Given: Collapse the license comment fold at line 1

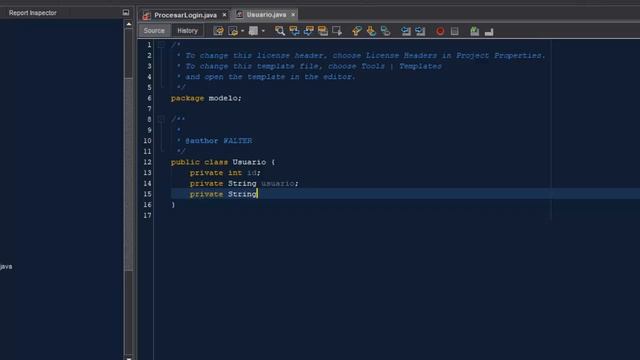Looking at the screenshot, I should coord(161,44).
